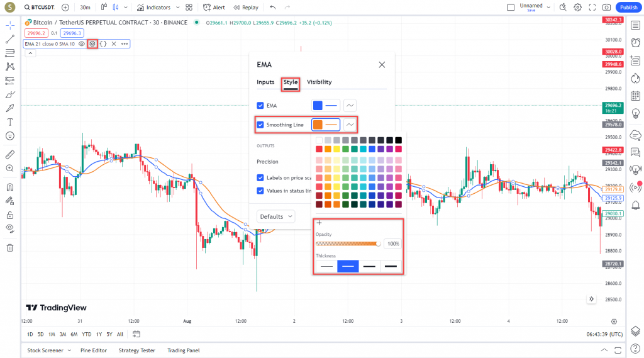Switch to the Inputs tab

(265, 82)
